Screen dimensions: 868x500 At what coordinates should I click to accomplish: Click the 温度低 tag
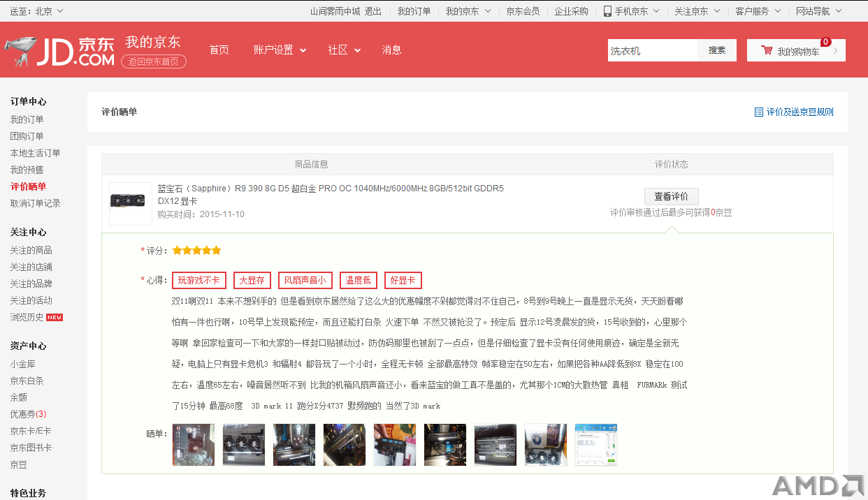pos(358,281)
